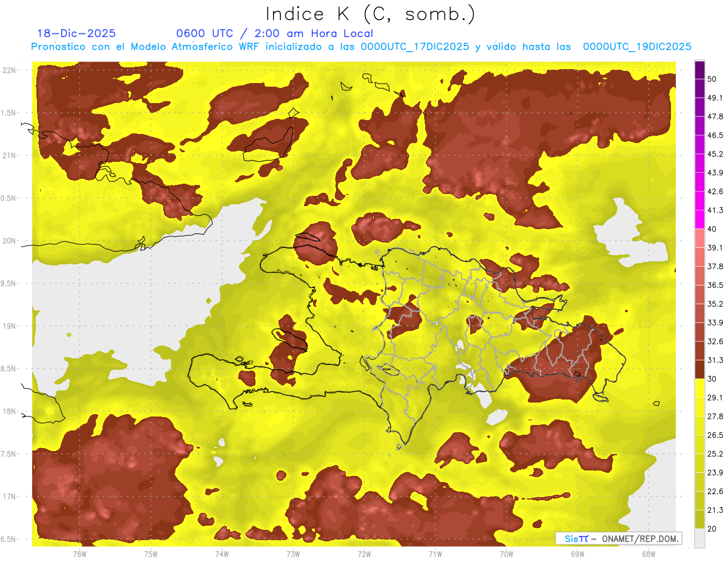Image resolution: width=728 pixels, height=562 pixels.
Task: Click the colorbar label '32.6'
Action: click(x=715, y=341)
